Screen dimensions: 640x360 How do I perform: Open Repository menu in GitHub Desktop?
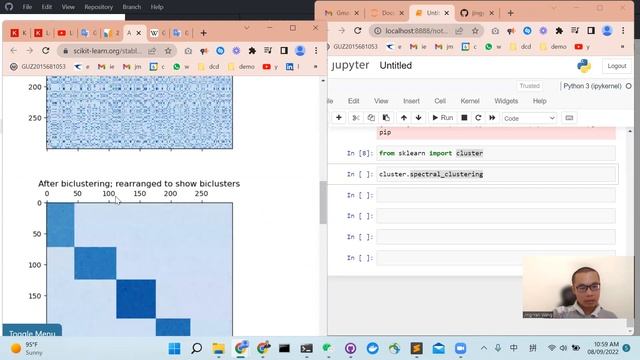coord(98,7)
